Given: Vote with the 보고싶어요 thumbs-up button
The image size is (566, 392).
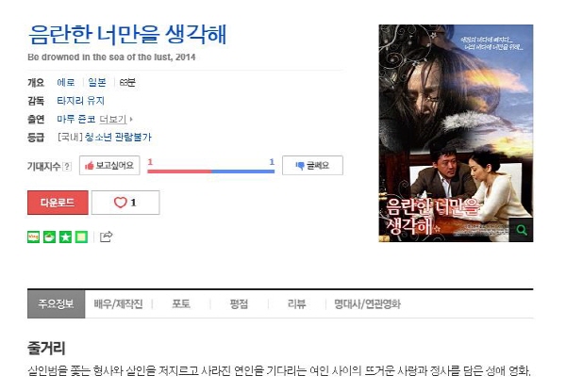Looking at the screenshot, I should click(109, 166).
